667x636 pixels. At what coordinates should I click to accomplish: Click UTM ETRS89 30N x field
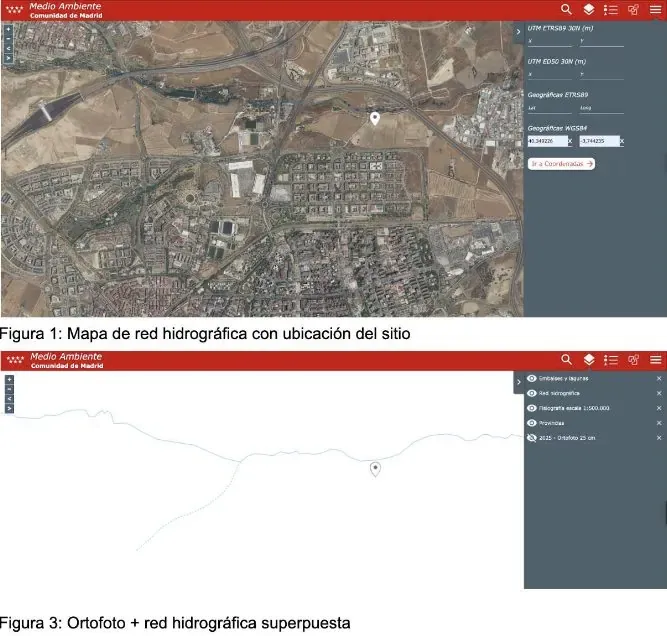pyautogui.click(x=550, y=41)
